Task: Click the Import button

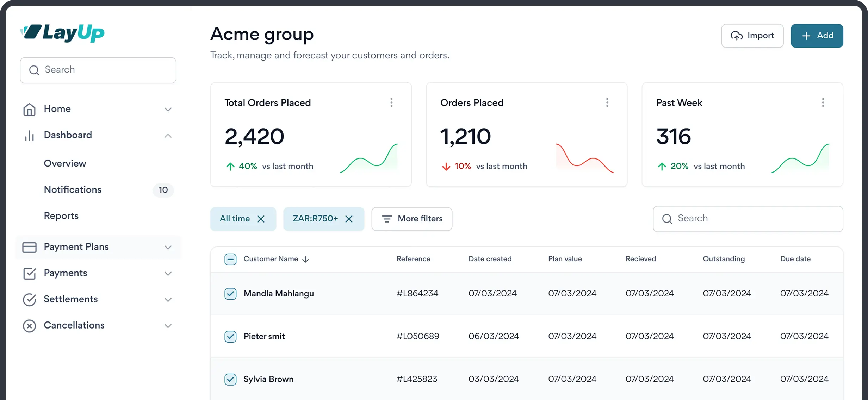Action: 752,36
